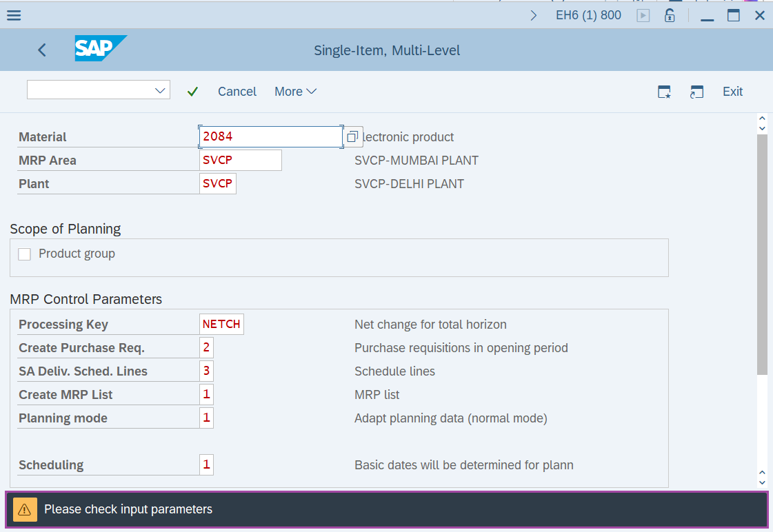Click the GUI scripting play icon

[642, 14]
